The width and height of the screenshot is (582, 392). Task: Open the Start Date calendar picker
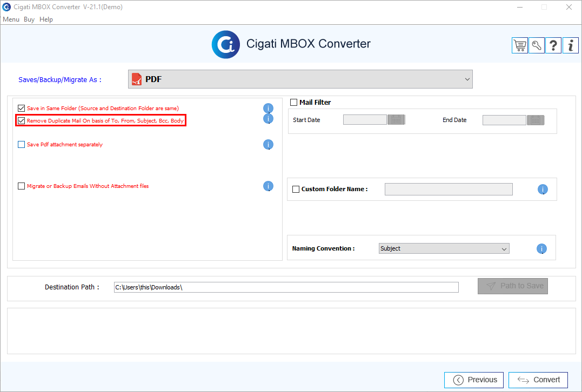click(x=396, y=120)
